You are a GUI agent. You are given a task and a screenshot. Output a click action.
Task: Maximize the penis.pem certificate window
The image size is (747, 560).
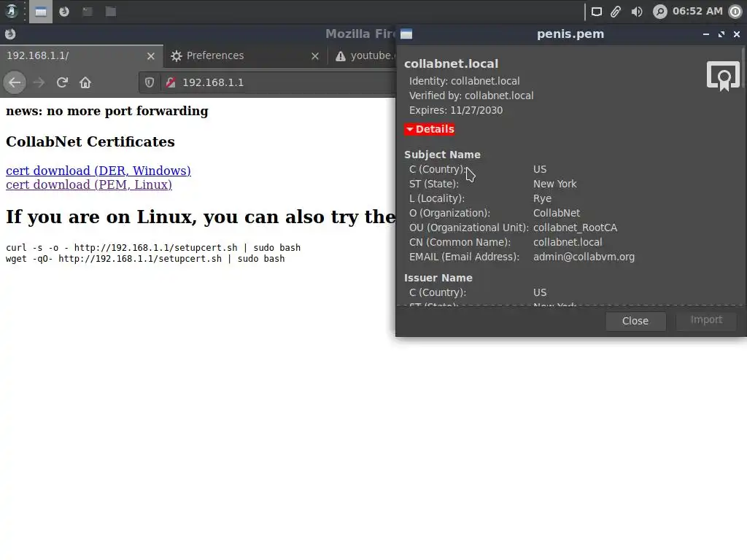[721, 34]
